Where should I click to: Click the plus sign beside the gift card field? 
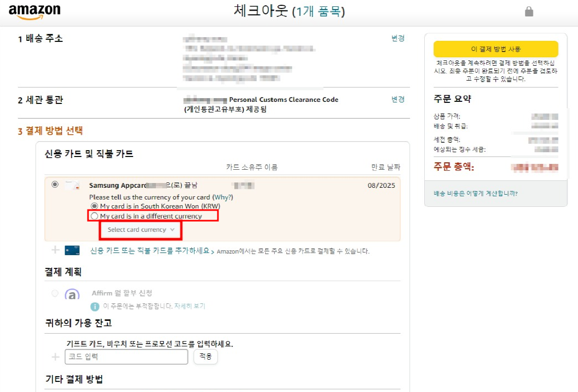coord(55,356)
